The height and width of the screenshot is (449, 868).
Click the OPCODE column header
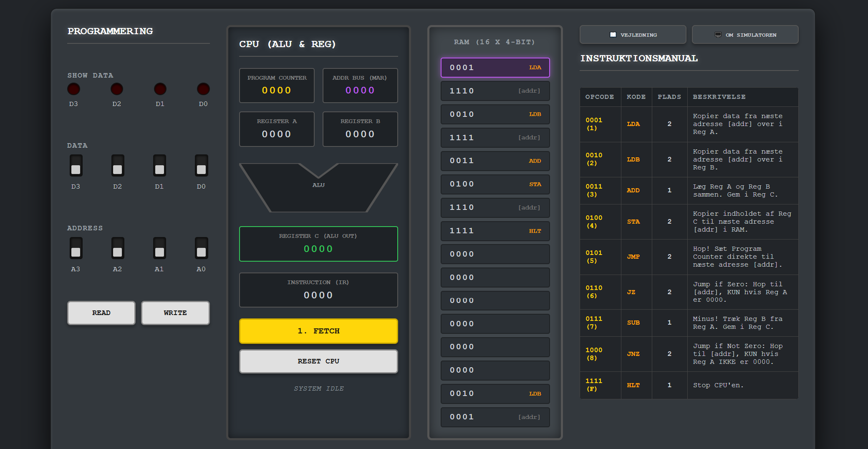(x=599, y=97)
